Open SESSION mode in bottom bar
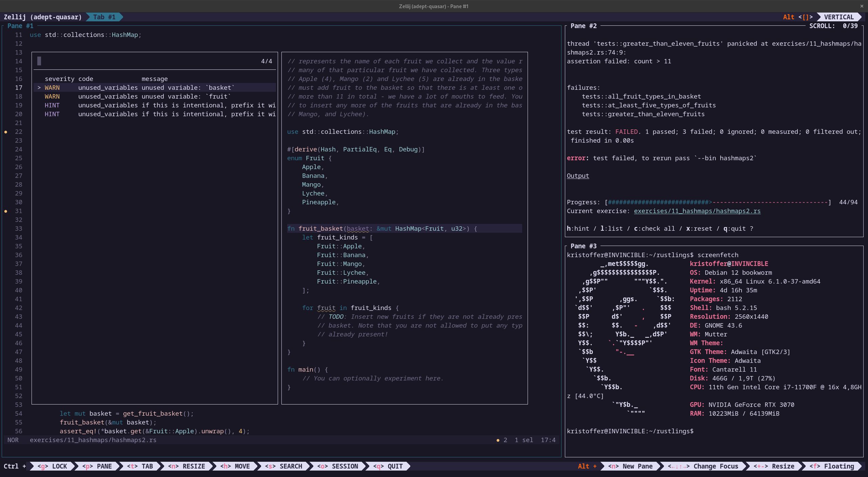868x477 pixels. [338, 466]
